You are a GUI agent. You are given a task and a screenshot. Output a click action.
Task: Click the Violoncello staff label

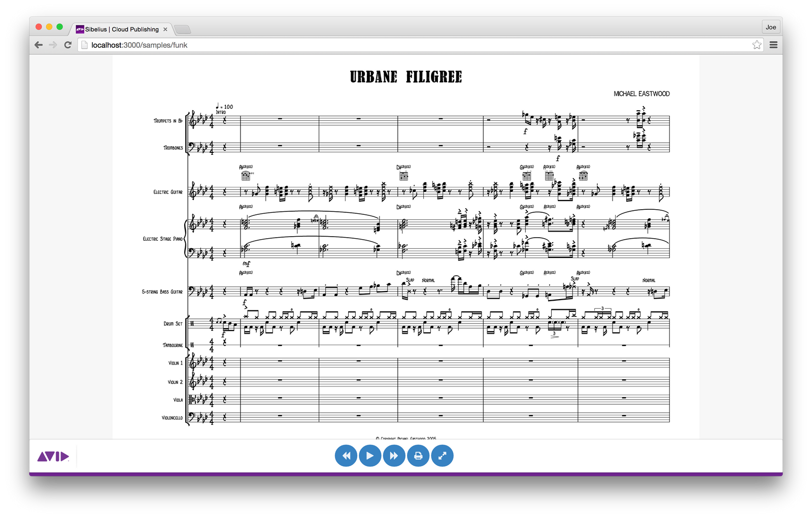click(172, 418)
